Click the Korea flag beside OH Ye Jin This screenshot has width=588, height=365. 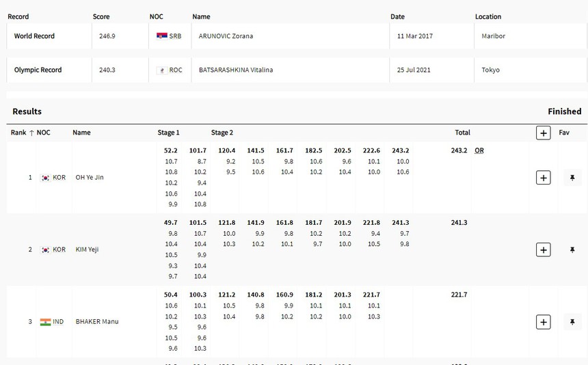[45, 178]
